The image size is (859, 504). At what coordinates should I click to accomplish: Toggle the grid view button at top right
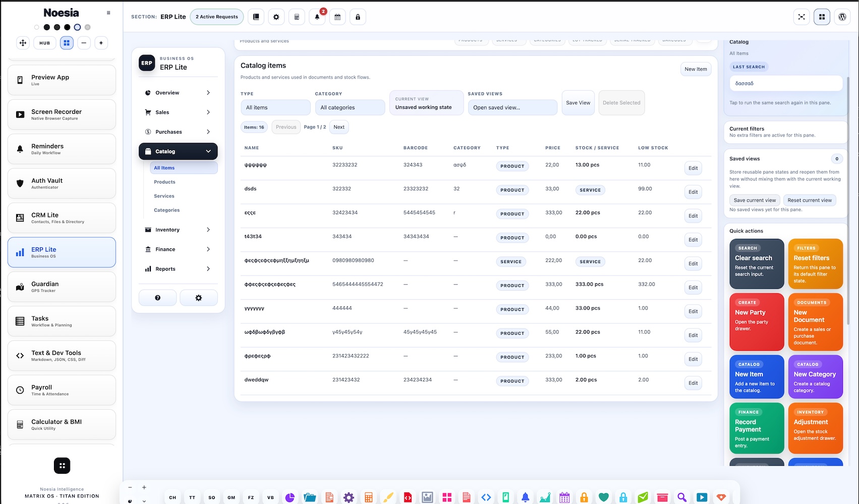pyautogui.click(x=822, y=17)
